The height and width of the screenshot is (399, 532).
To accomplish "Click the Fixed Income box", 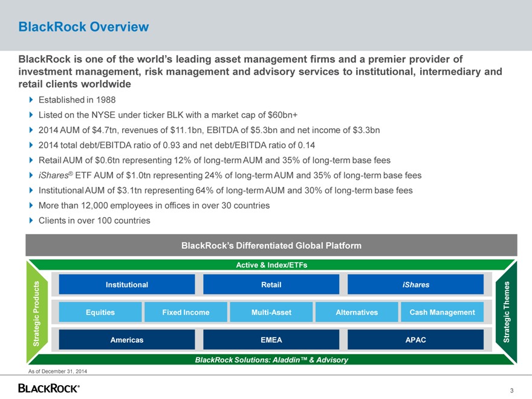I will pos(186,313).
